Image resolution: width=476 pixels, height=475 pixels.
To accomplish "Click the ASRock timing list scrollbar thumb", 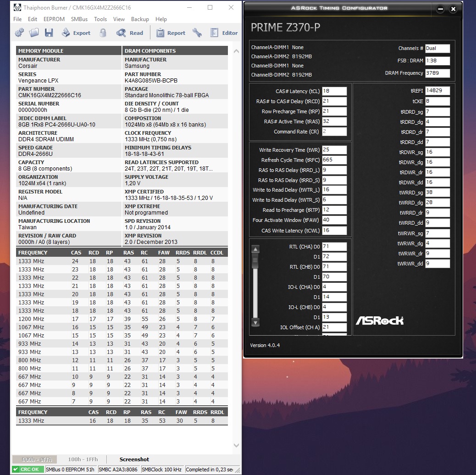I will (x=255, y=261).
